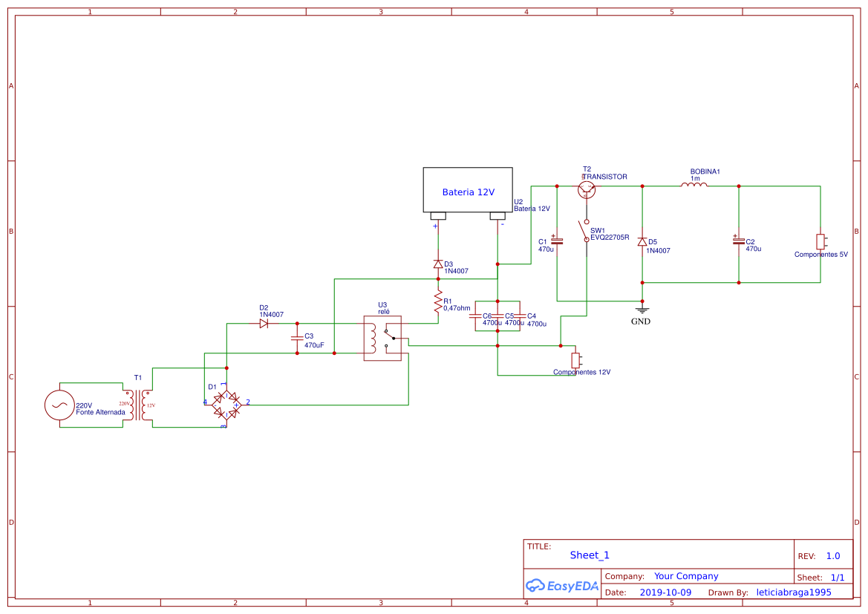The image size is (868, 614).
Task: Select switch SW1 symbol
Action: pos(585,231)
